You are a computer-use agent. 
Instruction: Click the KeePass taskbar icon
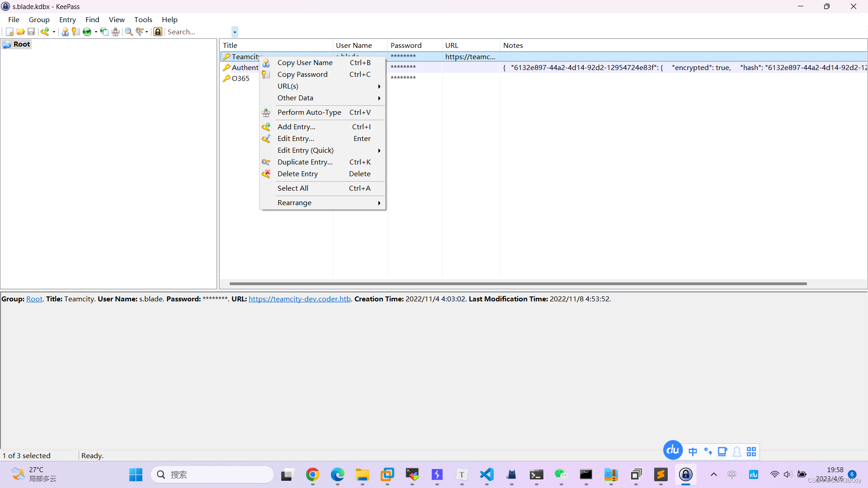point(685,474)
